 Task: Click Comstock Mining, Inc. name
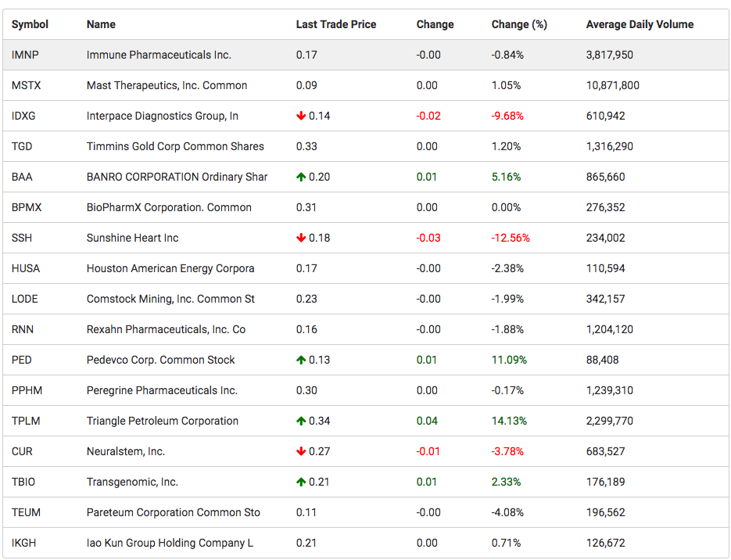pos(170,299)
